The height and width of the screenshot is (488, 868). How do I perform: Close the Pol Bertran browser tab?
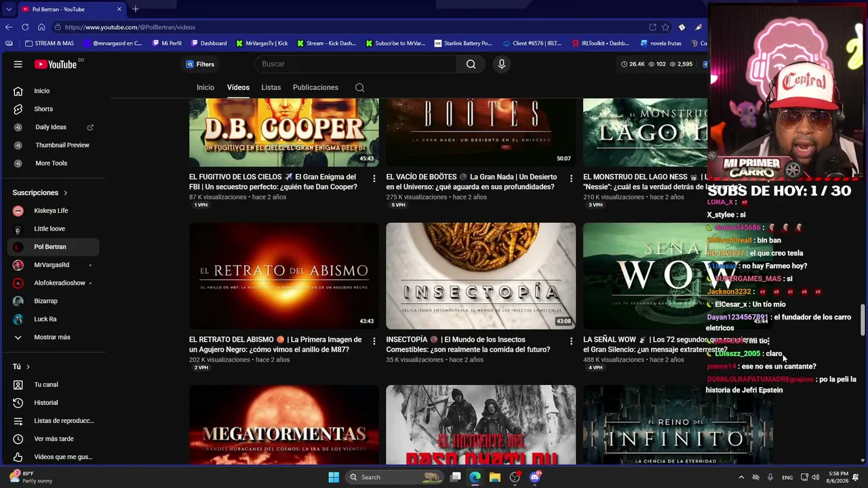click(x=119, y=9)
